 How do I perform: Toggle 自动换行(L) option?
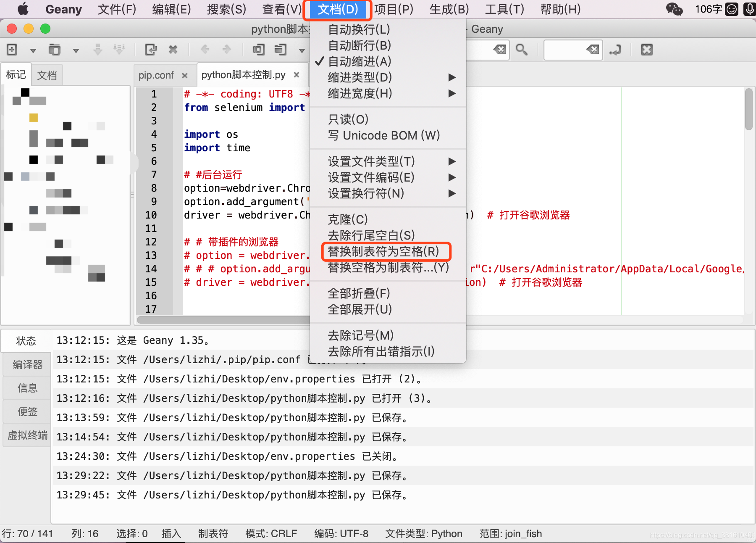tap(388, 29)
